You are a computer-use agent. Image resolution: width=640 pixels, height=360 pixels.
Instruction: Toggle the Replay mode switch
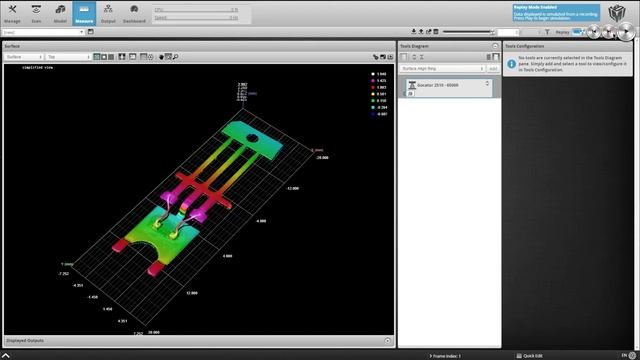click(578, 32)
